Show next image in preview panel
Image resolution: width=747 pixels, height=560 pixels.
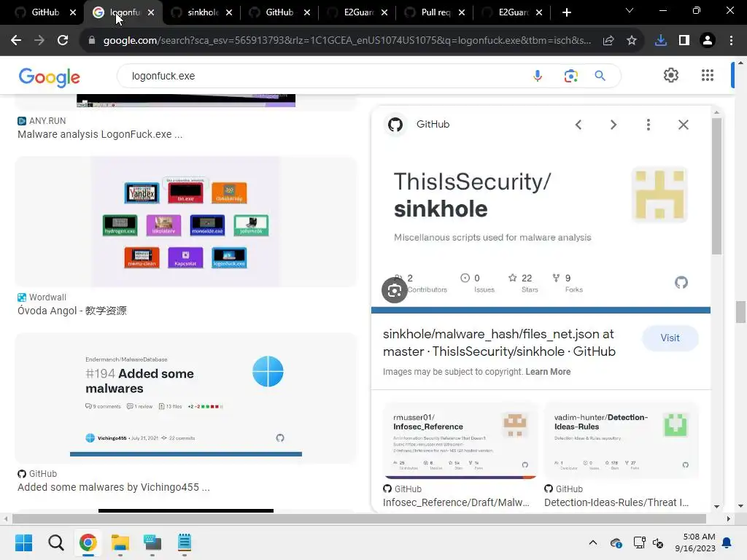point(613,125)
